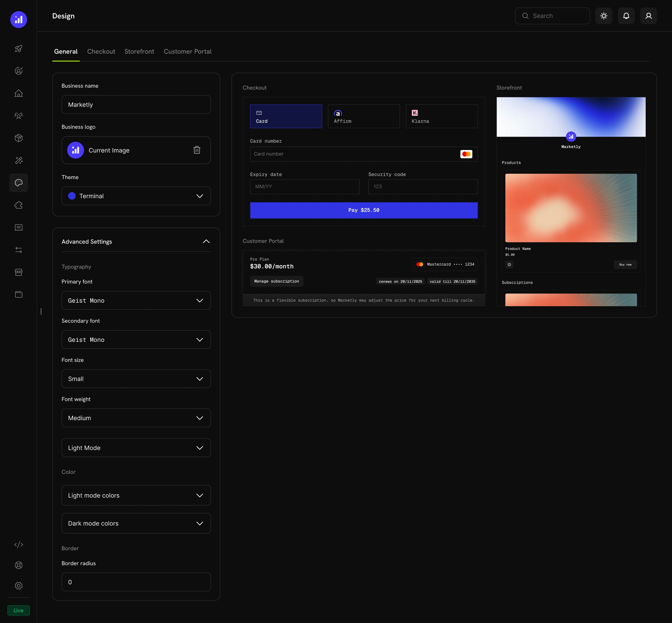Open the Products package icon in sidebar
The height and width of the screenshot is (623, 672).
19,138
